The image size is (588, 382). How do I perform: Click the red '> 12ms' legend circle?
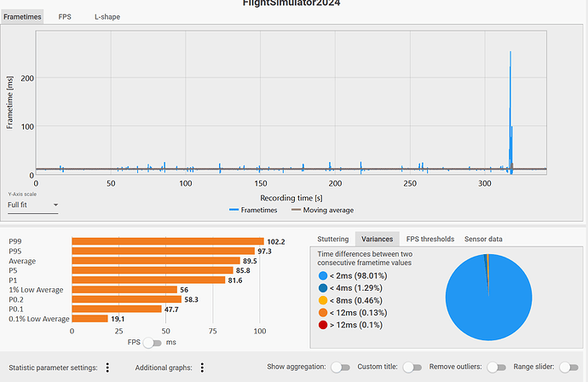point(322,326)
